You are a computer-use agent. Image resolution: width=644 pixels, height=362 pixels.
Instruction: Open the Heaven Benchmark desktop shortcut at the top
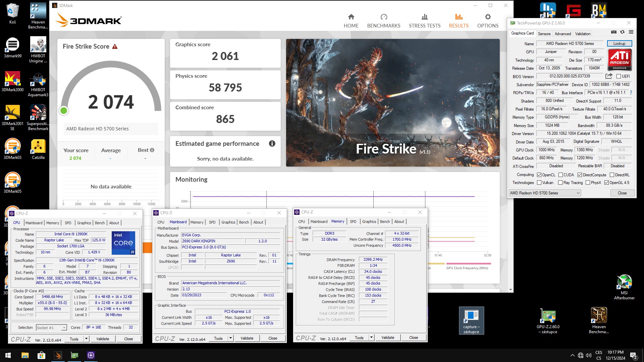click(38, 16)
